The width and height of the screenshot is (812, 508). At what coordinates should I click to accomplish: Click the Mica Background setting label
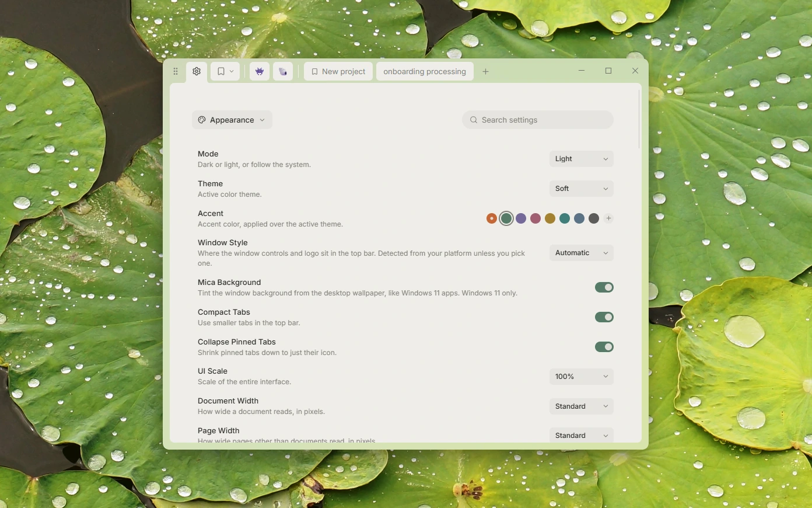click(229, 283)
